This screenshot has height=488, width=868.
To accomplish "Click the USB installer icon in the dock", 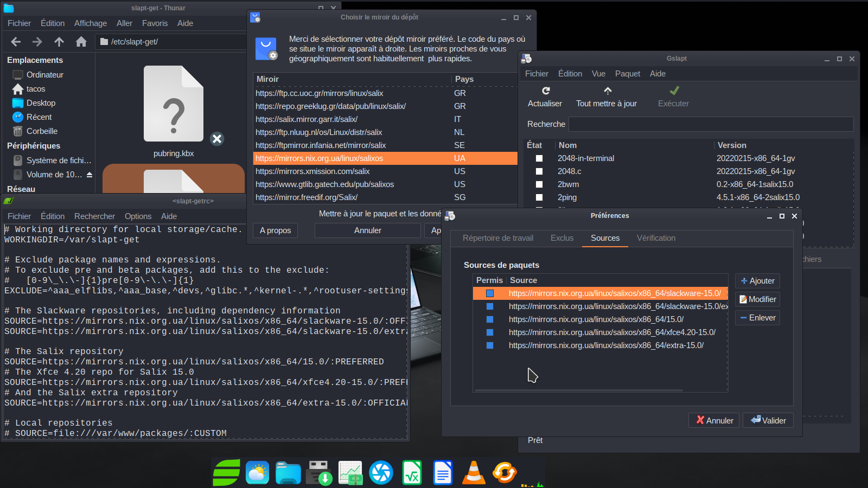I will [319, 472].
